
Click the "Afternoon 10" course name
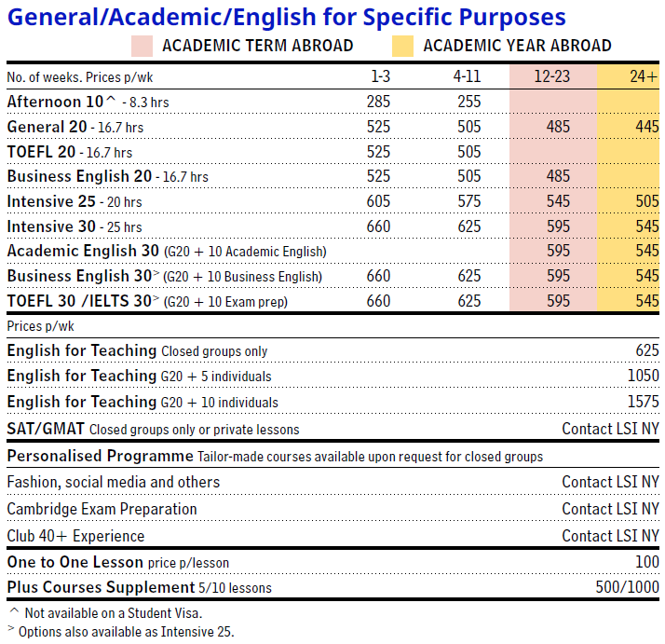[x=58, y=102]
